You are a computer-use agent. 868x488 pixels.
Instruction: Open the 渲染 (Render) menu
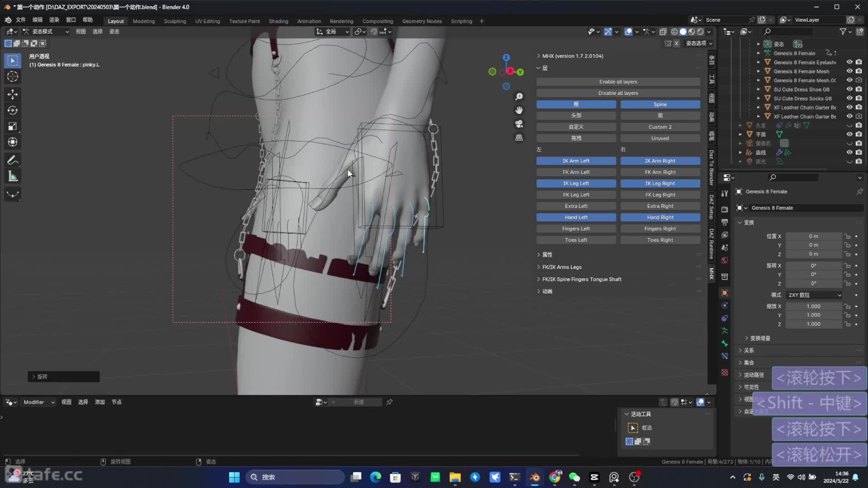[x=54, y=20]
